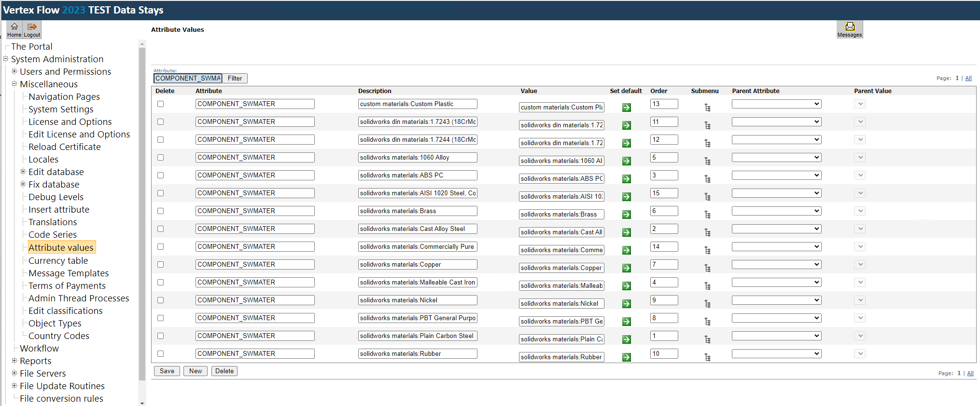Open the Messages icon
The width and height of the screenshot is (980, 406).
pos(849,29)
